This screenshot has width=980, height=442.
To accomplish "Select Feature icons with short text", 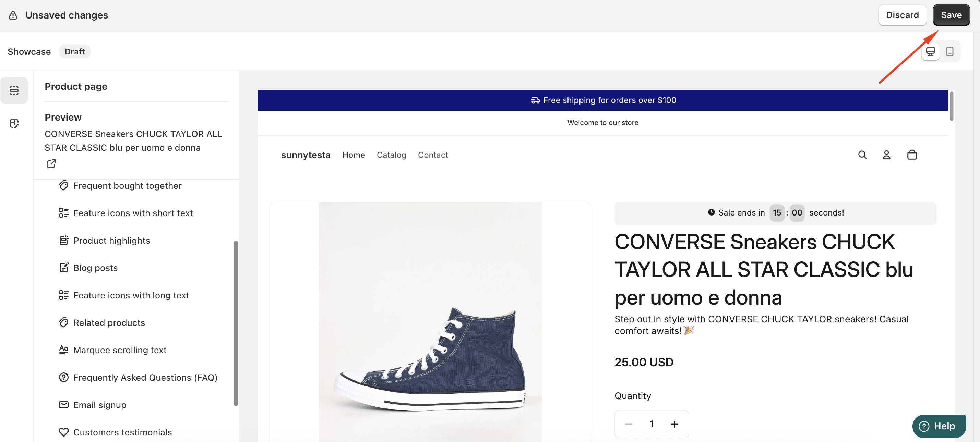I will click(133, 213).
